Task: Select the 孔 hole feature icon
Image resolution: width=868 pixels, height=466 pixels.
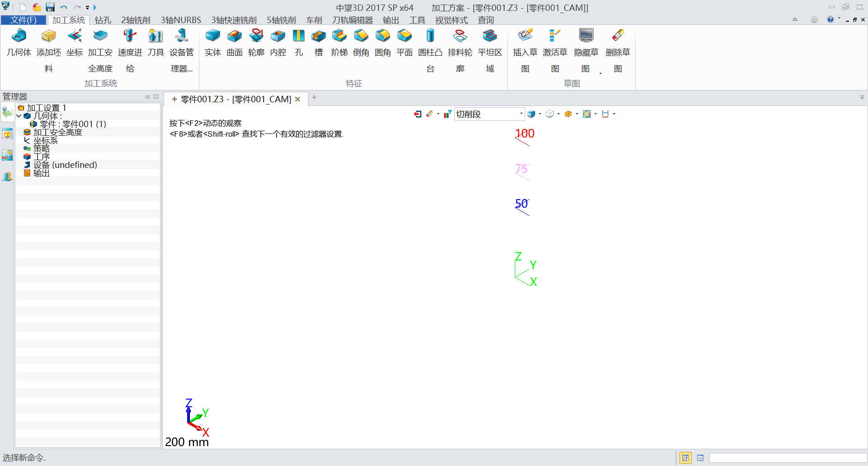Action: coord(299,36)
